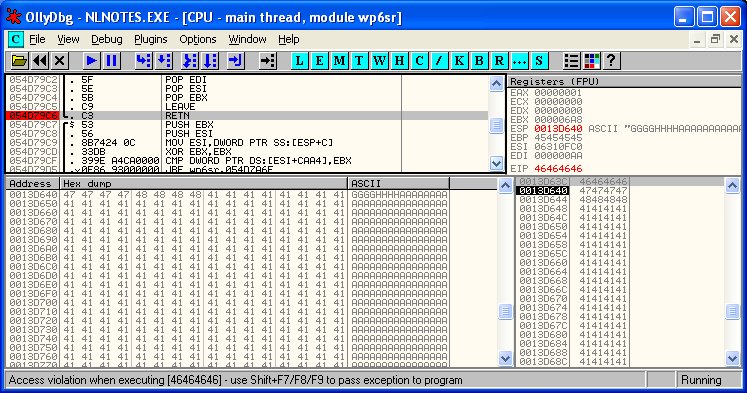Select stack address 0013D640 row
Image resolution: width=747 pixels, height=393 pixels.
click(x=619, y=191)
